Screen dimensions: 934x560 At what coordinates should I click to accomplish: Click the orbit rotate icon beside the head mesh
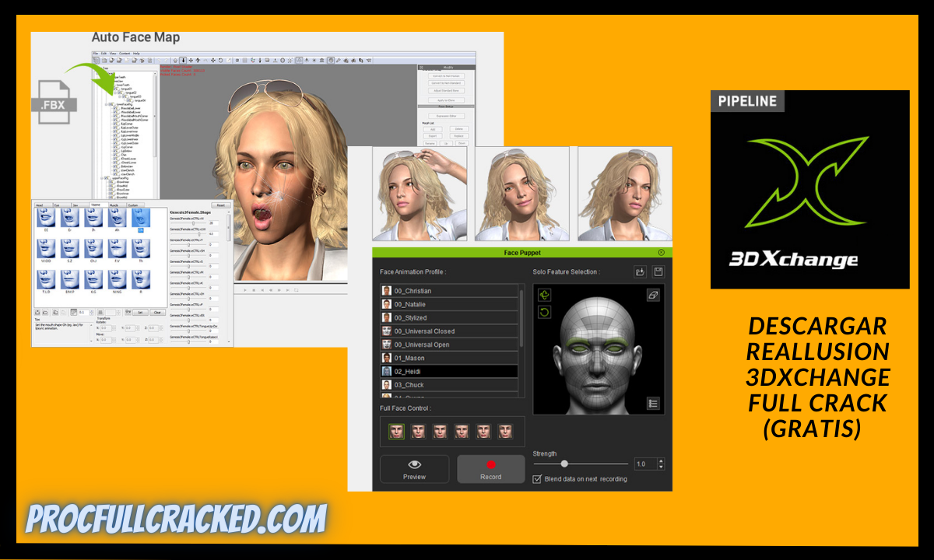pos(545,294)
